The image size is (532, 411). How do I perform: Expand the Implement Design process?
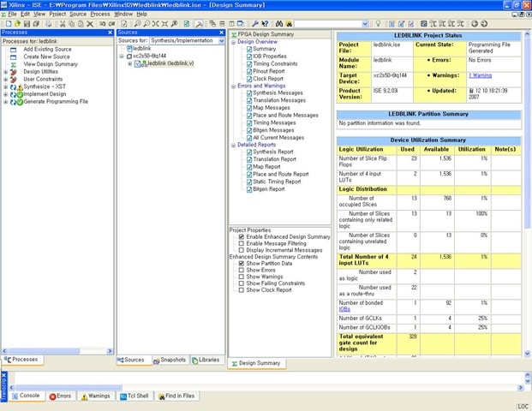point(5,94)
